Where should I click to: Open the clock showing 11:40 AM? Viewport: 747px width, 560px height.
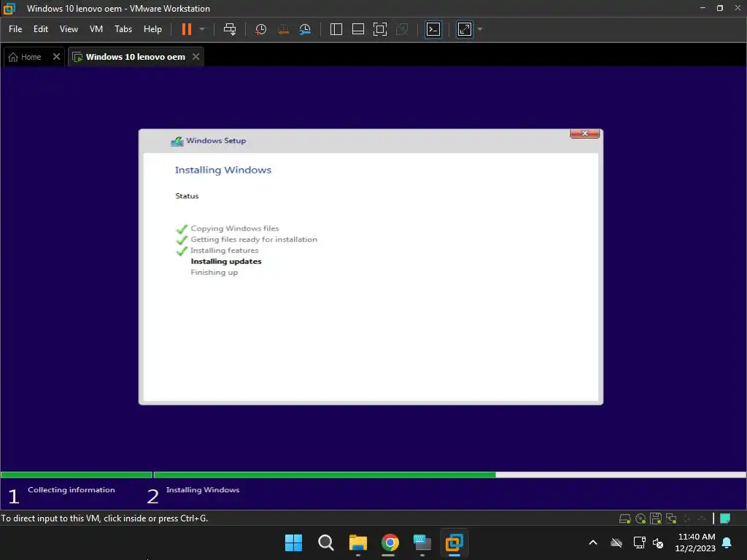(x=695, y=542)
